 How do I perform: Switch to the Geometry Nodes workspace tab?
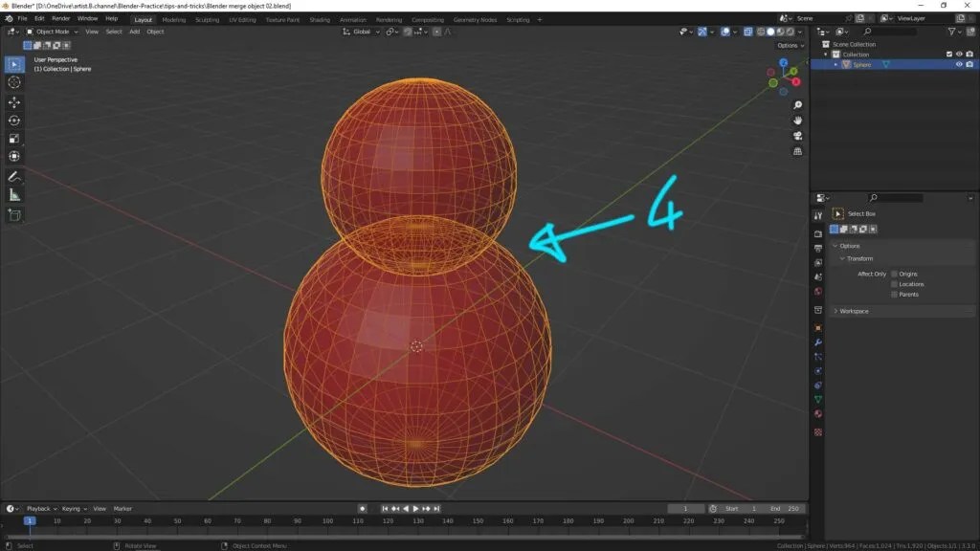point(475,19)
